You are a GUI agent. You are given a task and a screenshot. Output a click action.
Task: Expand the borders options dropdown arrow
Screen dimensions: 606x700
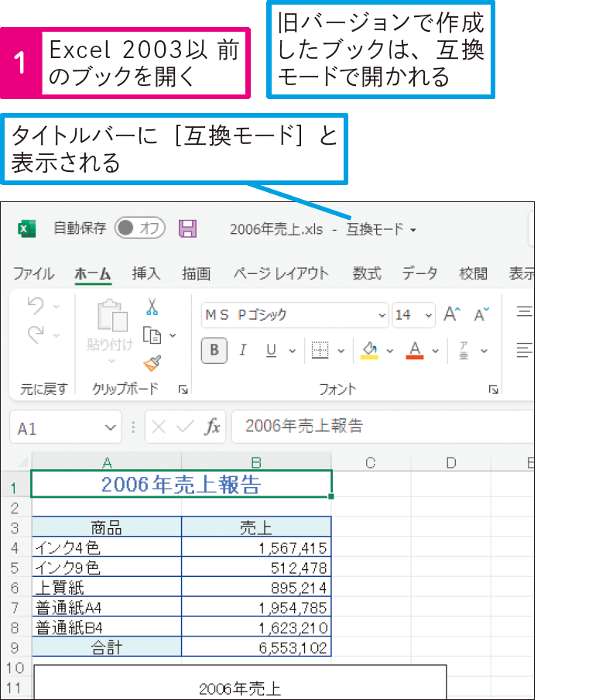(x=341, y=351)
